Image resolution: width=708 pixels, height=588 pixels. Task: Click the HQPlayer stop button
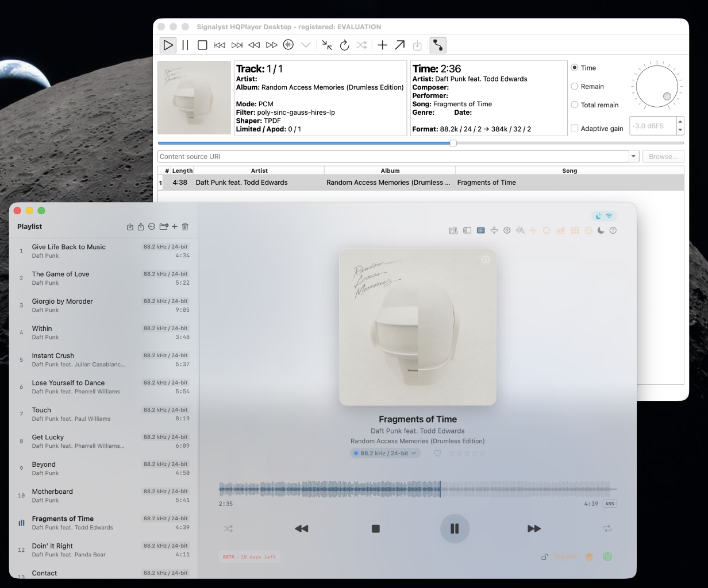point(202,45)
